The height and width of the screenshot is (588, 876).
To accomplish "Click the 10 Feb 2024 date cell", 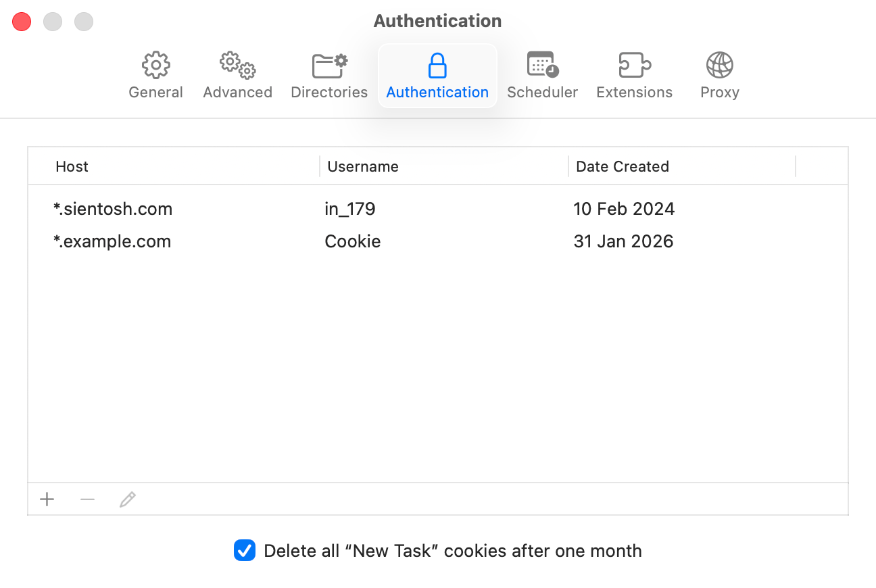I will [x=624, y=209].
